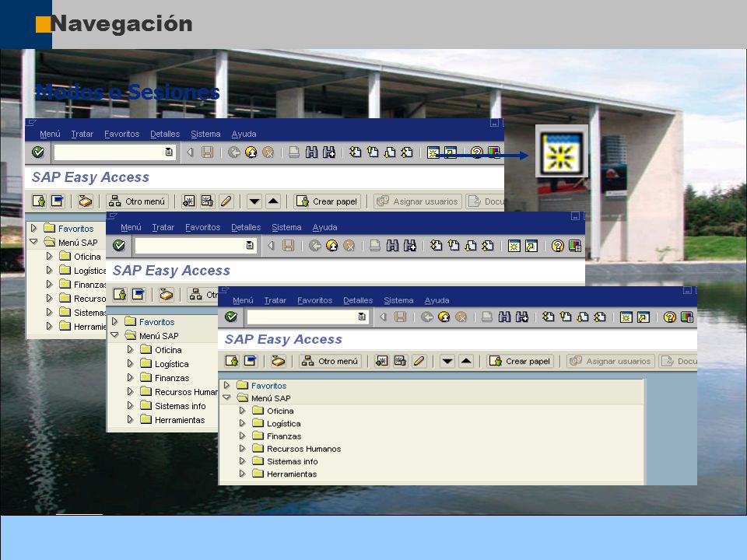The height and width of the screenshot is (560, 747).
Task: Click yellow Exit icon in front window
Action: (x=444, y=317)
